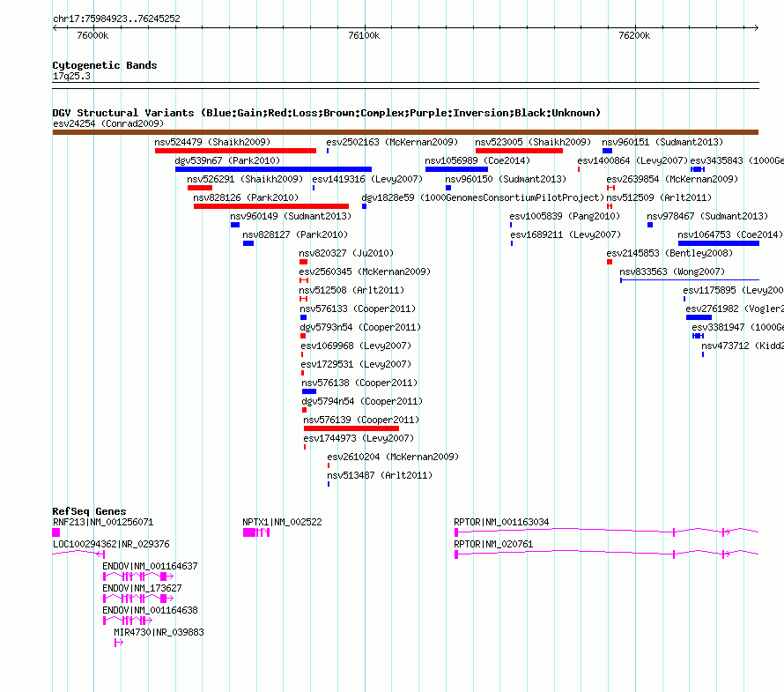Open the esv2502163 (McKernan2009) label
The height and width of the screenshot is (692, 784).
pos(392,142)
